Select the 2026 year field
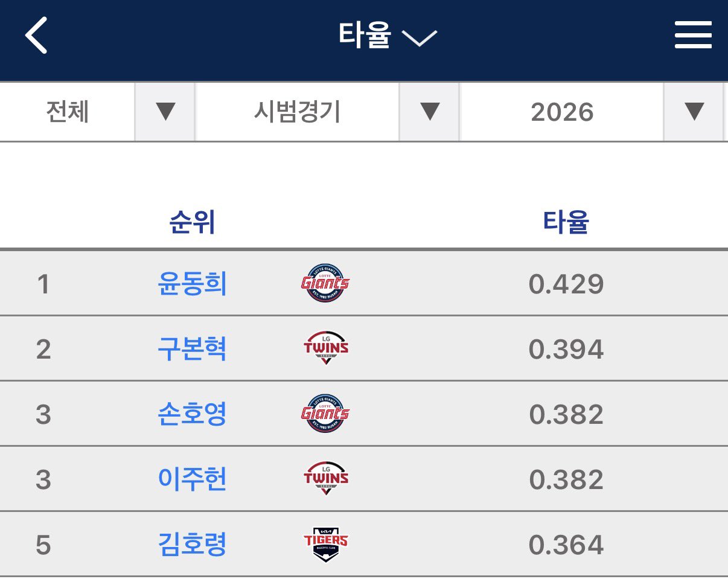The image size is (728, 579). [562, 112]
